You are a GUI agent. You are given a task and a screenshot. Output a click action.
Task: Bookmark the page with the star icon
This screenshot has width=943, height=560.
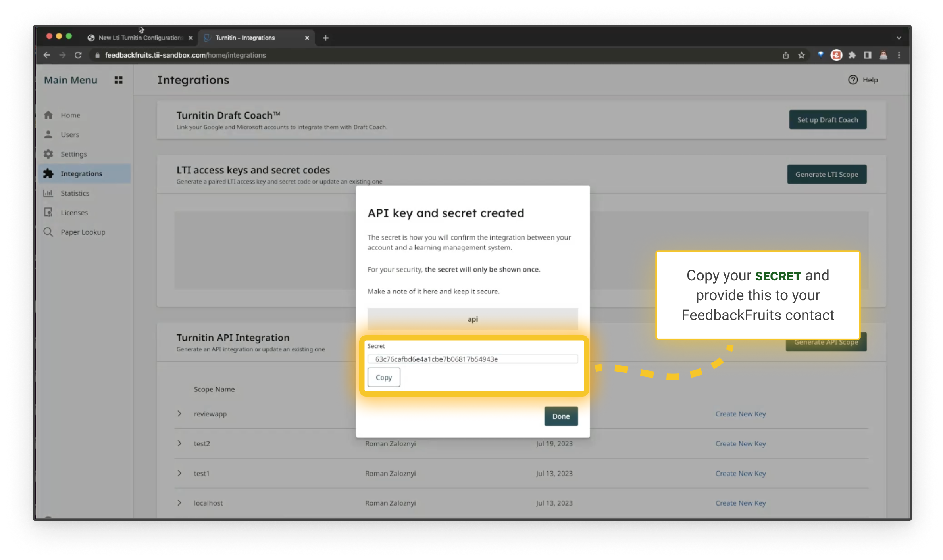point(801,55)
